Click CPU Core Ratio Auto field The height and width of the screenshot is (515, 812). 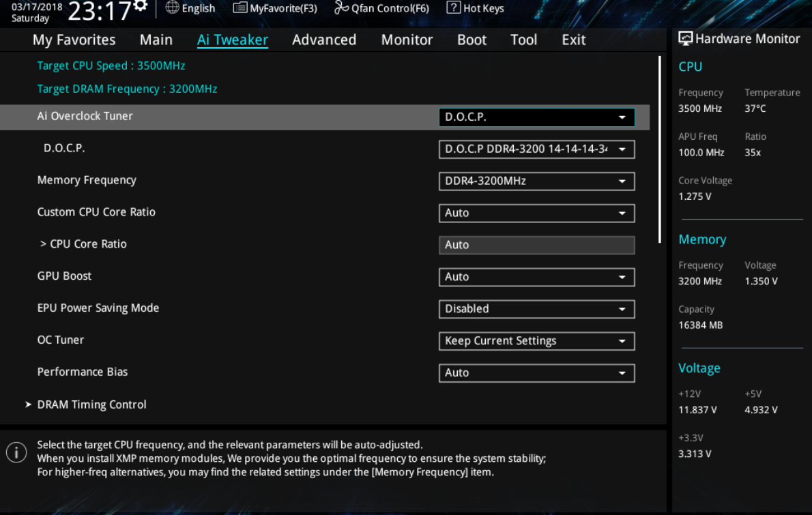click(x=536, y=245)
